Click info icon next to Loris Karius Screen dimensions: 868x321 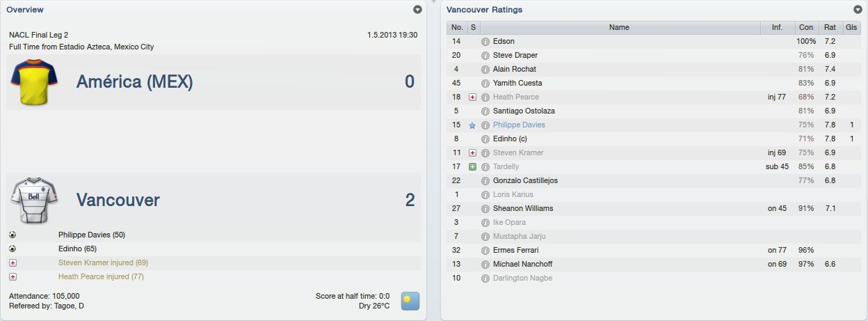click(x=485, y=195)
